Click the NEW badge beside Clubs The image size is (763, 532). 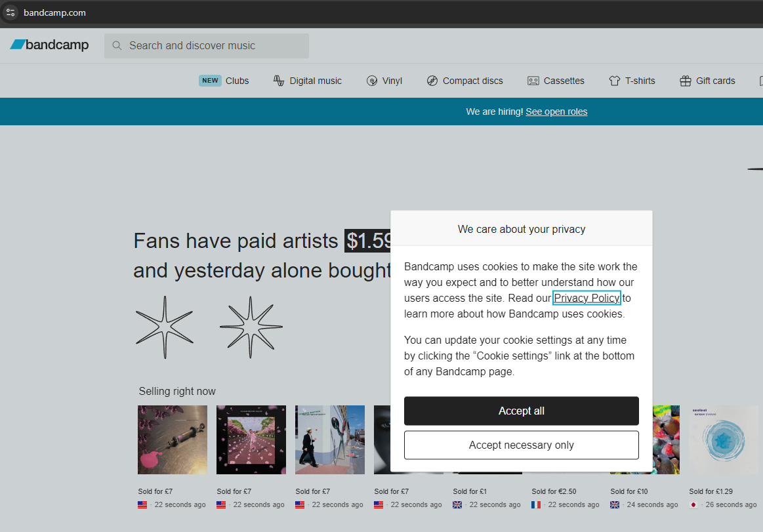click(210, 81)
